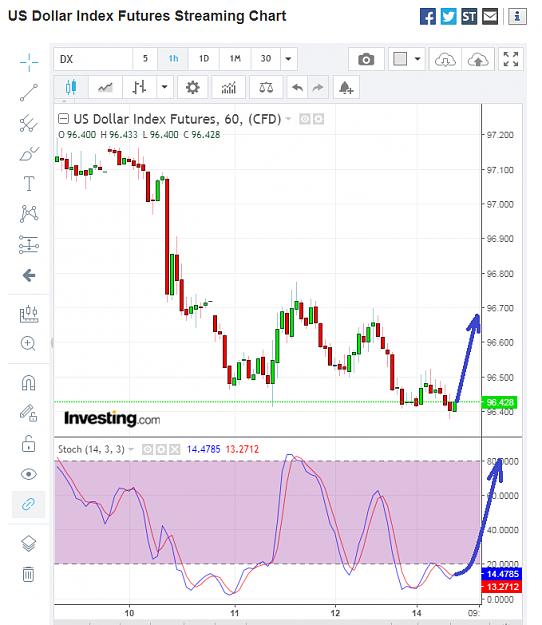The image size is (542, 625).
Task: Expand the layout selection dropdown arrow
Action: point(418,59)
